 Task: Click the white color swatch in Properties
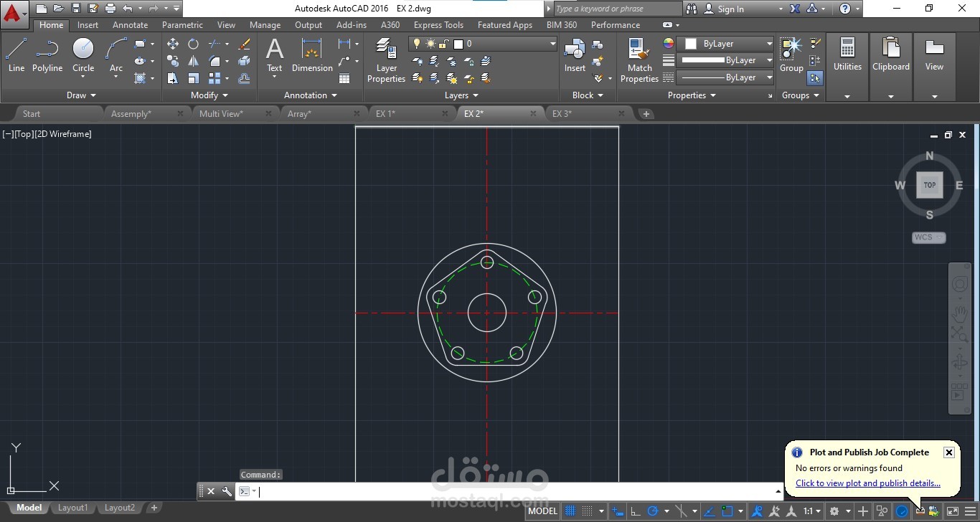point(691,44)
